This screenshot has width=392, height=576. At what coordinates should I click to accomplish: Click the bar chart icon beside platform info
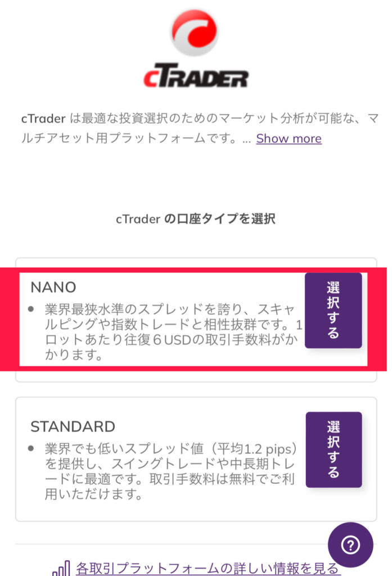click(x=61, y=568)
